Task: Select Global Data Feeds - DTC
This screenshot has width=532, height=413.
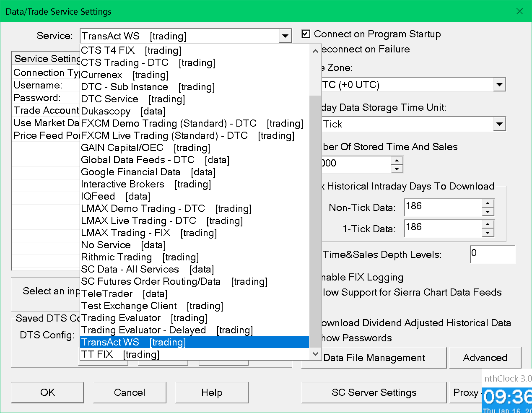Action: [x=195, y=160]
